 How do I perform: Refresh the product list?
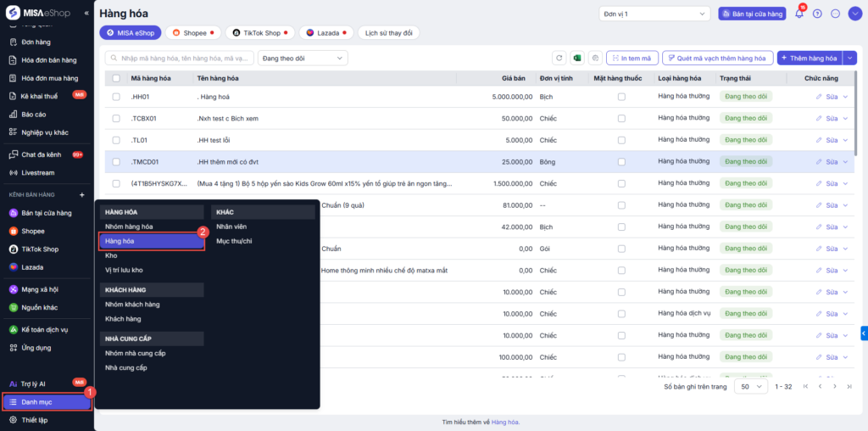point(559,58)
